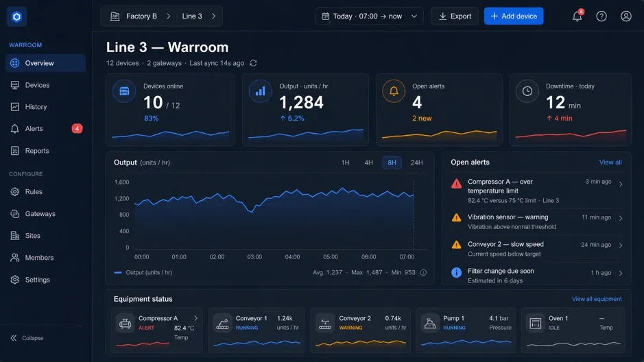Open Sites in sidebar
This screenshot has height=362, width=644.
pos(45,236)
